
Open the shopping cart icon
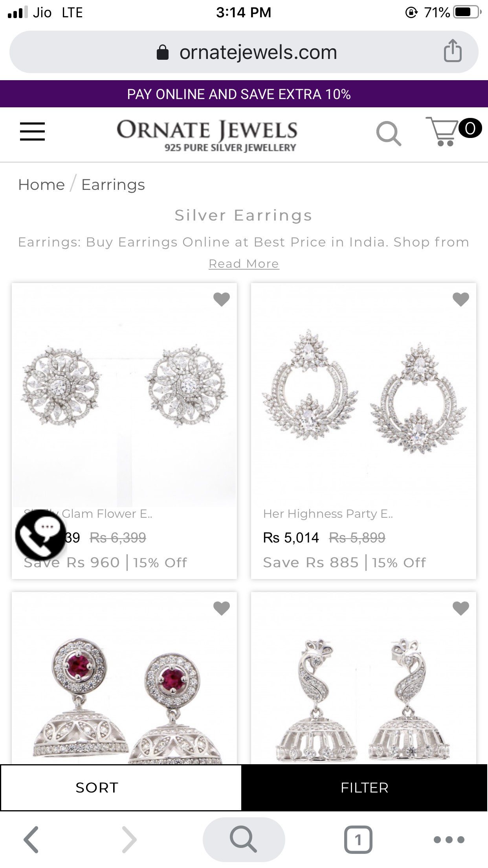pos(453,131)
